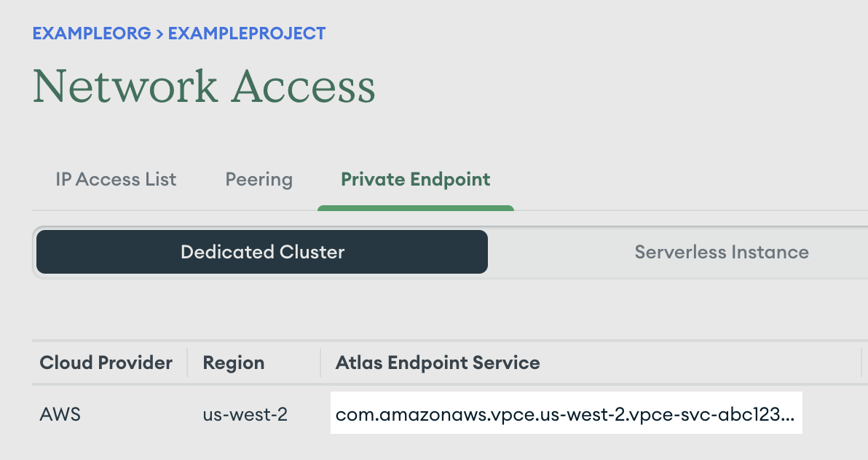
Task: Navigate to the EXAMPLEPROJECT project
Action: pyautogui.click(x=246, y=33)
